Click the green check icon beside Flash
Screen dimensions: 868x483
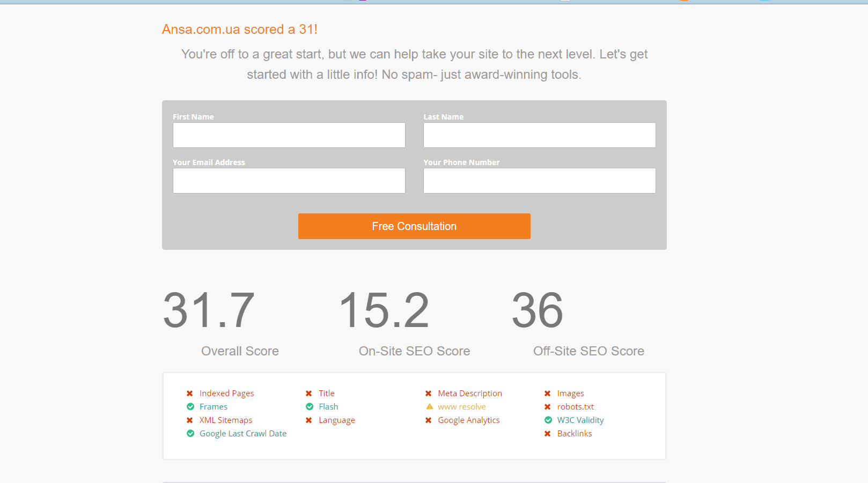[309, 407]
